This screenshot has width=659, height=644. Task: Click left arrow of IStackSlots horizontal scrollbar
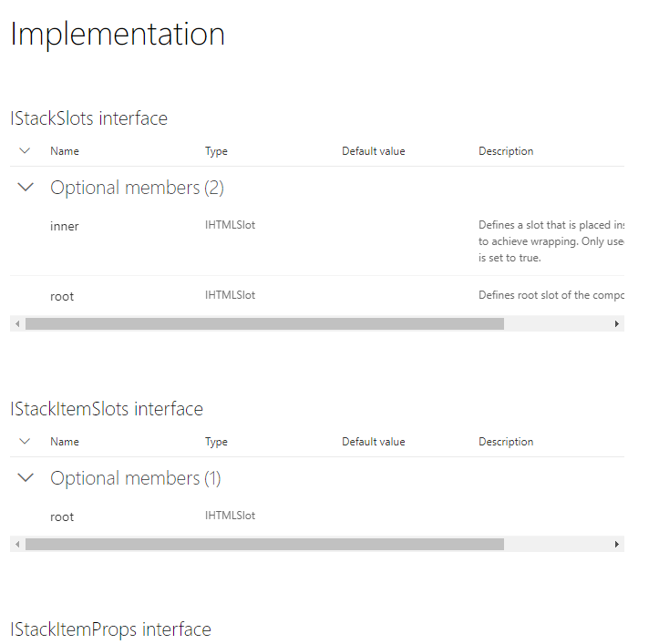(17, 324)
